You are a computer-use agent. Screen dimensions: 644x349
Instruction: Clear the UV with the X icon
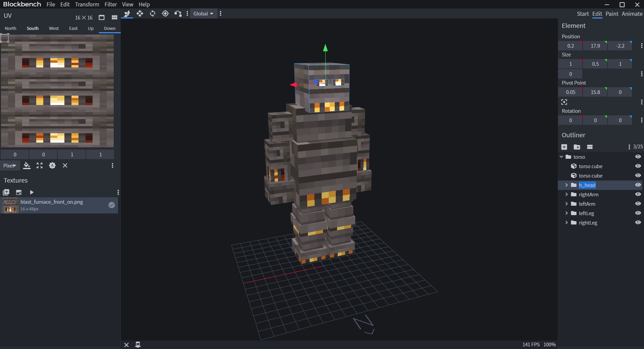[65, 165]
